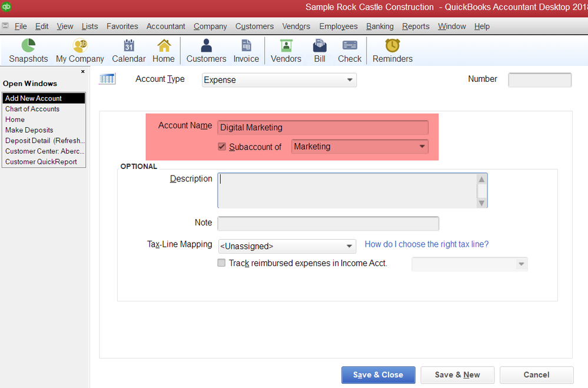Switch to Customer Center window

coord(44,151)
